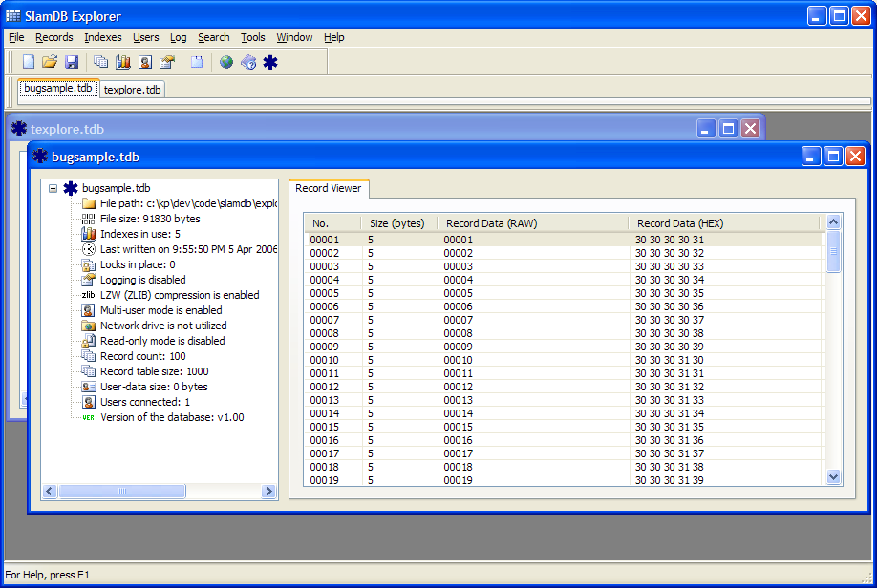The width and height of the screenshot is (877, 588).
Task: Open the Log menu
Action: [x=179, y=37]
